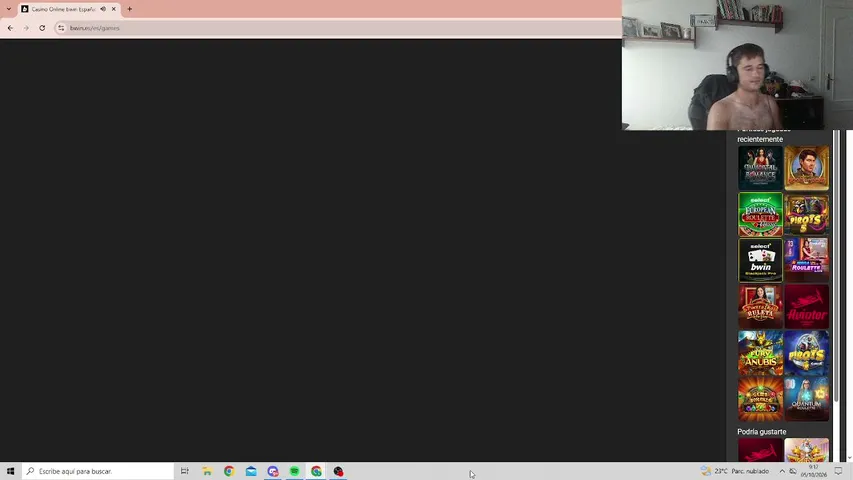Screen dimensions: 853x480
Task: Open the Immortal Romance game thumbnail
Action: click(x=760, y=168)
